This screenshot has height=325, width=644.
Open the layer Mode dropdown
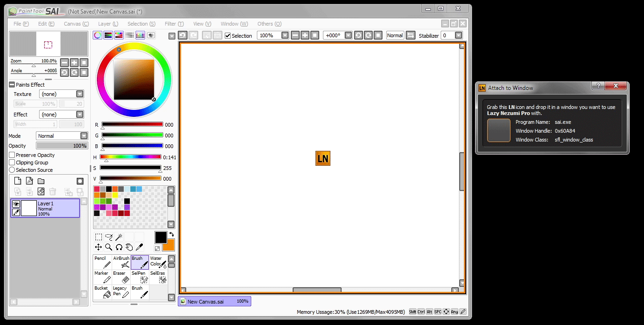(84, 136)
